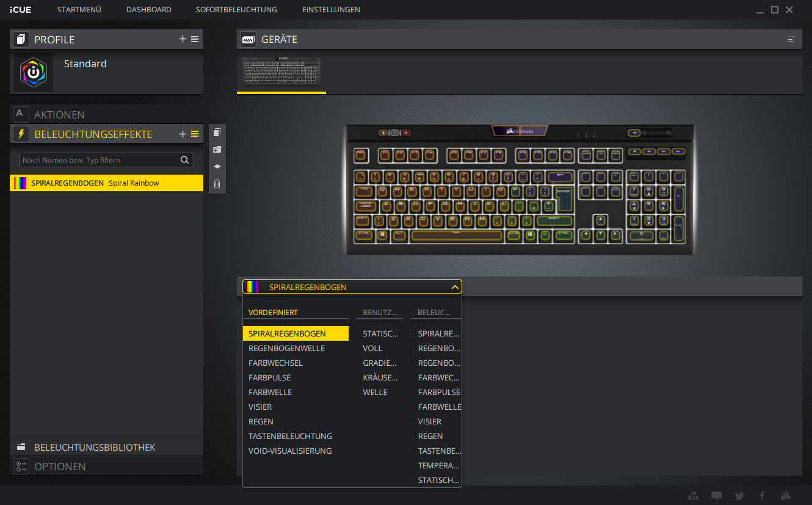
Task: Copy the effect with side toolbar copy icon
Action: 217,133
